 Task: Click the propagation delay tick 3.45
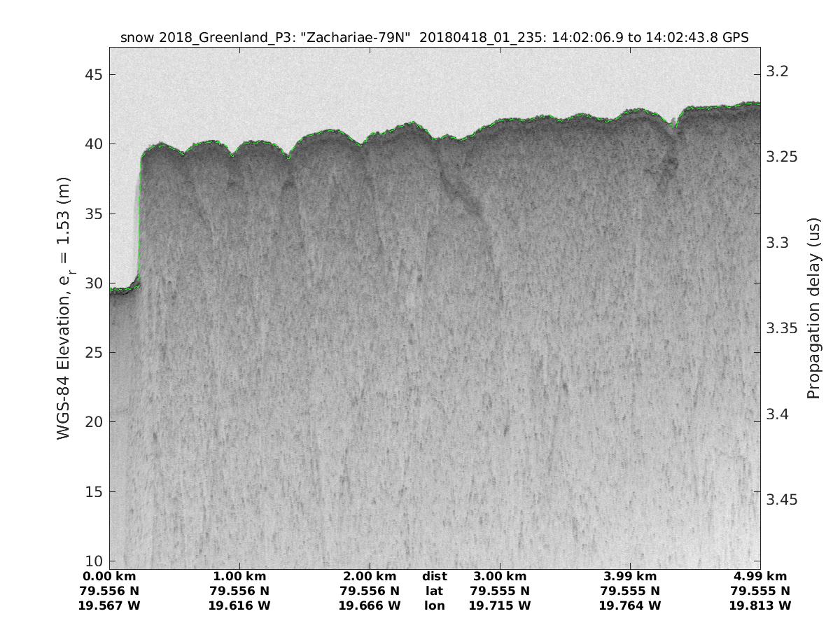click(x=782, y=500)
